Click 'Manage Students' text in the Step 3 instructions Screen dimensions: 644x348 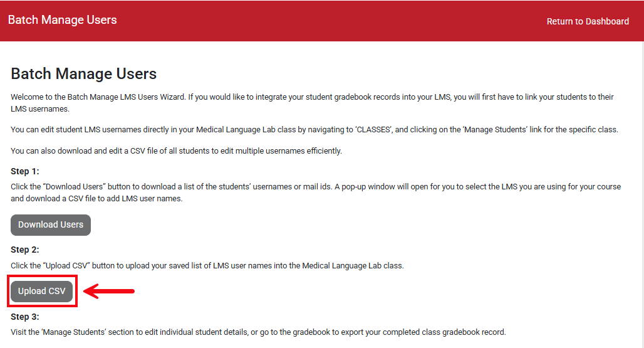coord(68,332)
